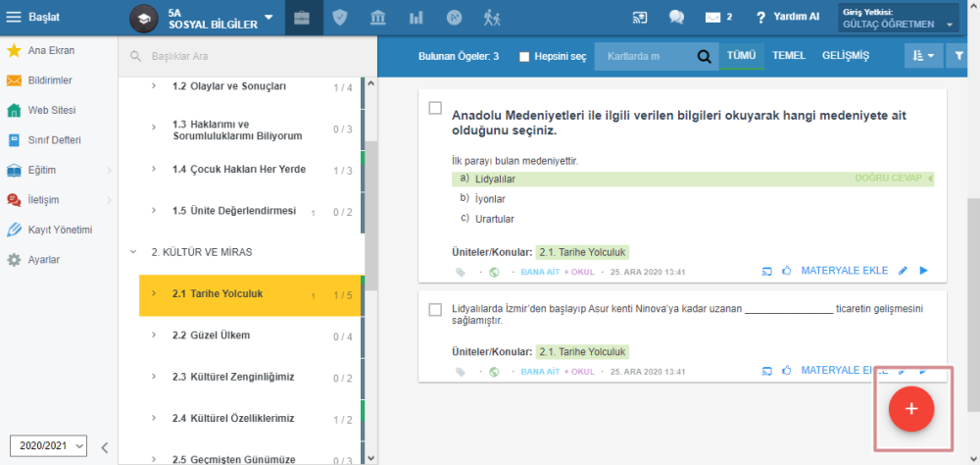Click the chat bubbles icon

676,18
